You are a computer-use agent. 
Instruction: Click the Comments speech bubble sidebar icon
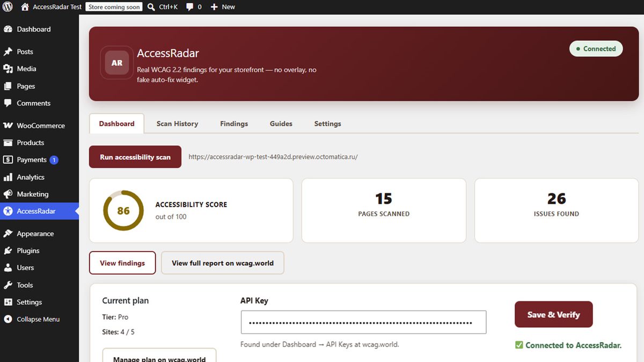point(8,103)
